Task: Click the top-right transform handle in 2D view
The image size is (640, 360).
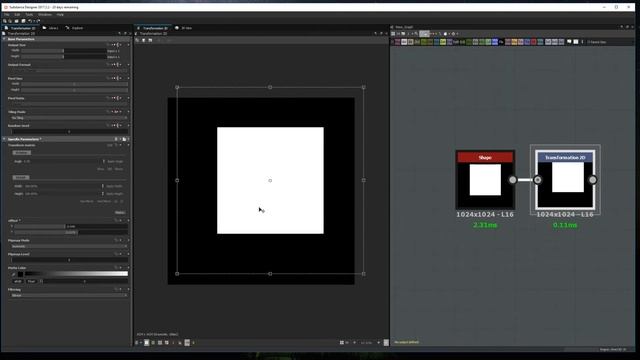Action: pyautogui.click(x=364, y=87)
